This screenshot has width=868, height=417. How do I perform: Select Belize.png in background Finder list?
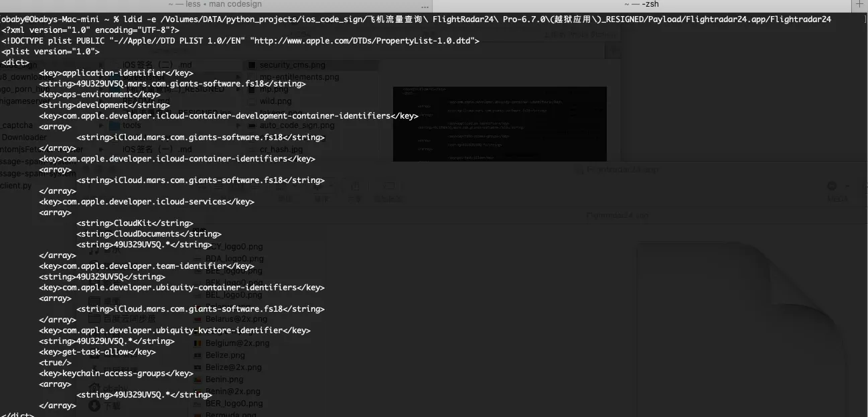click(x=225, y=355)
